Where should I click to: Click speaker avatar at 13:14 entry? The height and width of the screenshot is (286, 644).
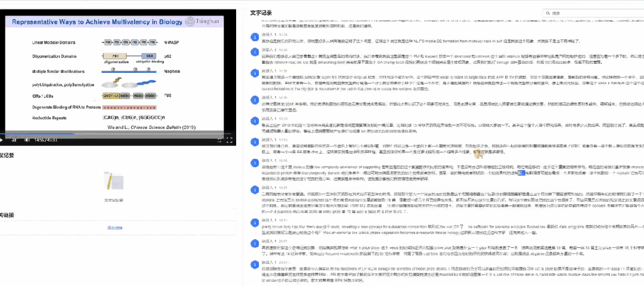pyautogui.click(x=254, y=38)
